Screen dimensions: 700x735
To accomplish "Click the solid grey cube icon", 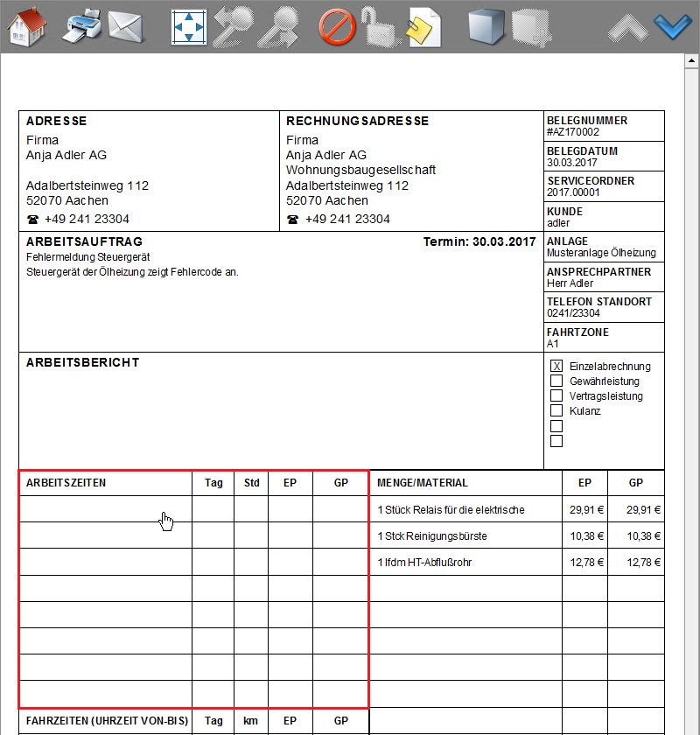I will tap(486, 28).
